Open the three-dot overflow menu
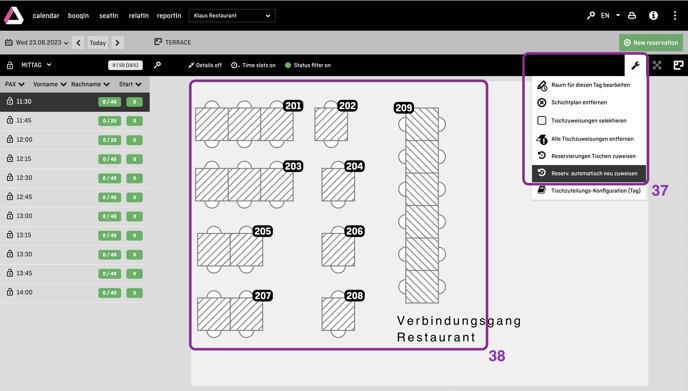This screenshot has width=688, height=391. (675, 15)
